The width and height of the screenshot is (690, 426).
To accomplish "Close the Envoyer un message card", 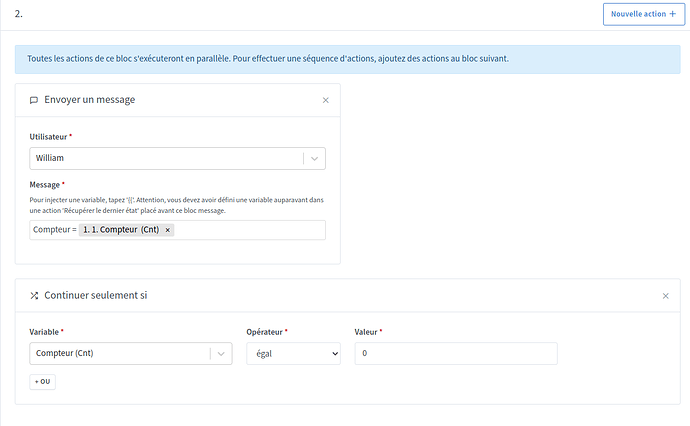I will [x=325, y=100].
